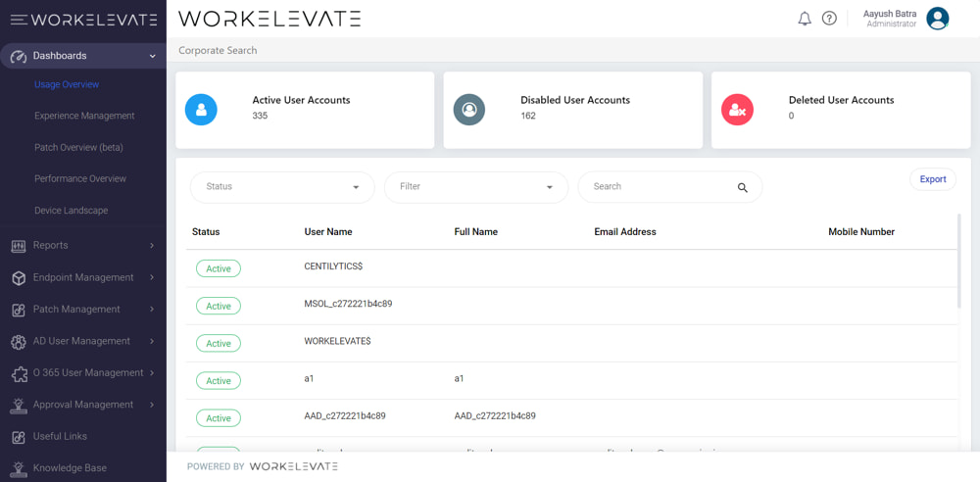Click the WORKELEVATE logo in top header
This screenshot has height=482, width=980.
pos(269,19)
